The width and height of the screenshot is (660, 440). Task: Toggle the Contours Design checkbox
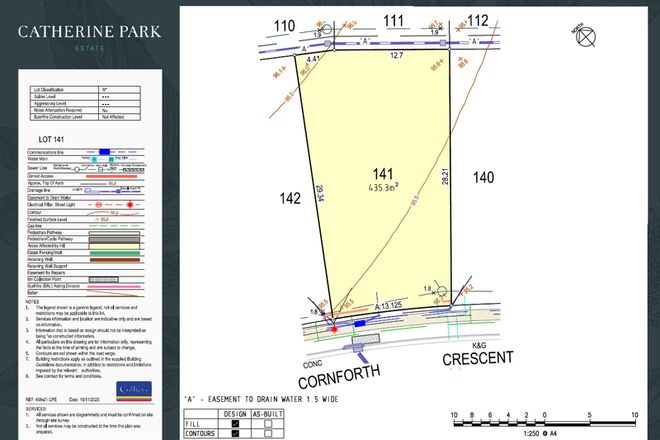(x=234, y=434)
